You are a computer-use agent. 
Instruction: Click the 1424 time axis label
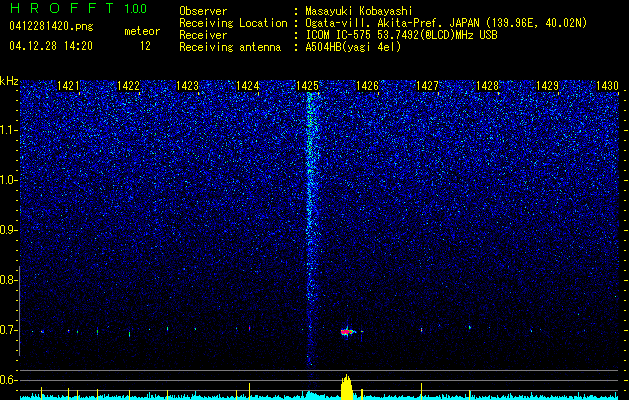(248, 86)
